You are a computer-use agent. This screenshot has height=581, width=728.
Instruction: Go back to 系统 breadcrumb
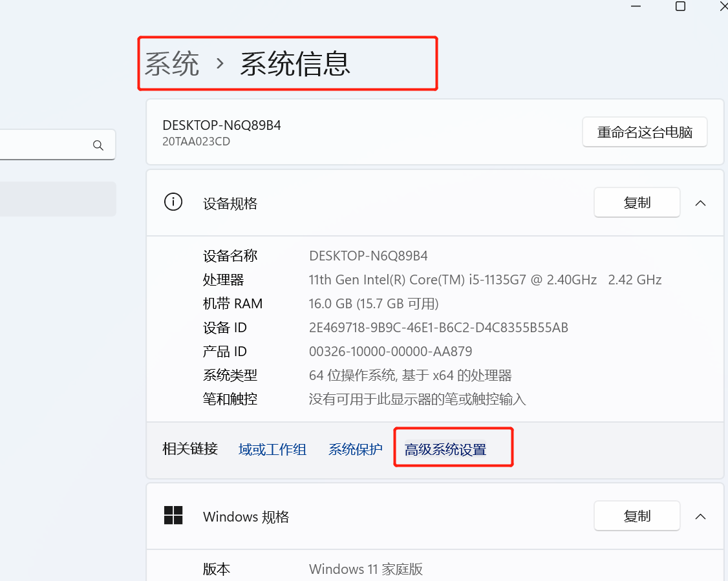172,63
